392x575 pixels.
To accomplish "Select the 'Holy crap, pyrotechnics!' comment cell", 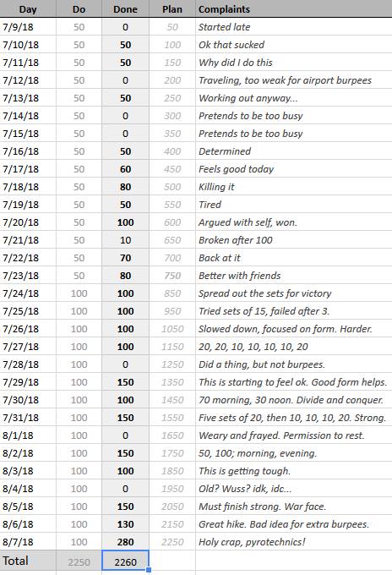I will (x=293, y=542).
